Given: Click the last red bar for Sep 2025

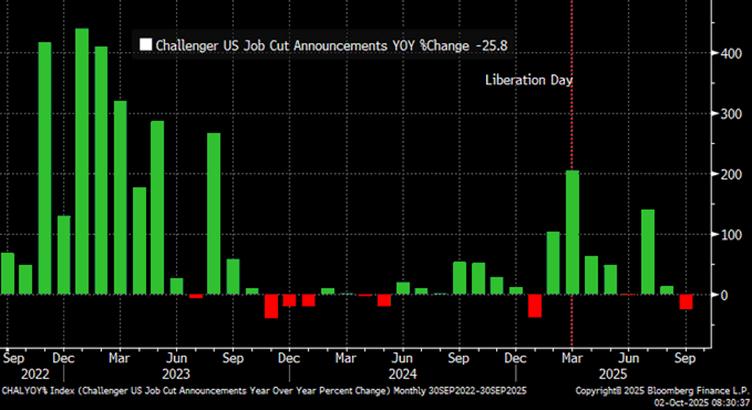Looking at the screenshot, I should tap(686, 302).
